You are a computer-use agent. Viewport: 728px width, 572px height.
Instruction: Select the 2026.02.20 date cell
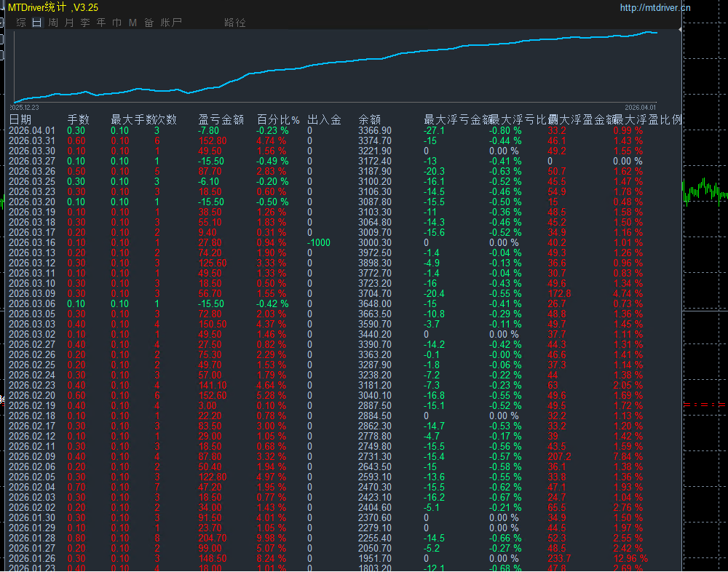(31, 396)
